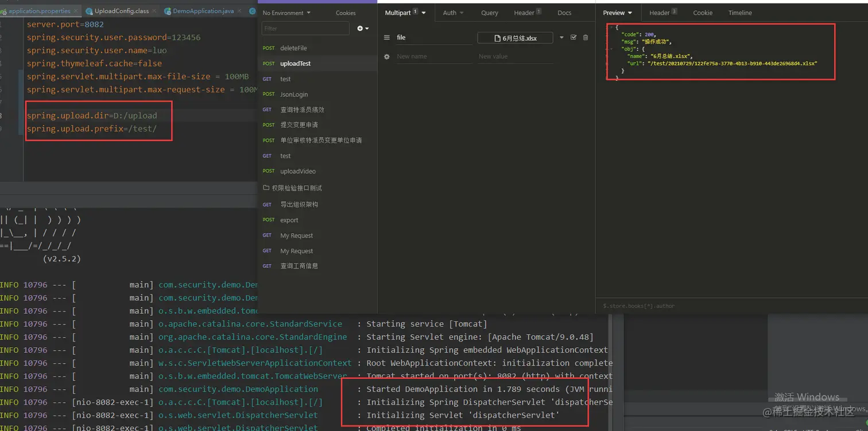Open the Cookies manager
Viewport: 868px width, 431px height.
(x=346, y=13)
